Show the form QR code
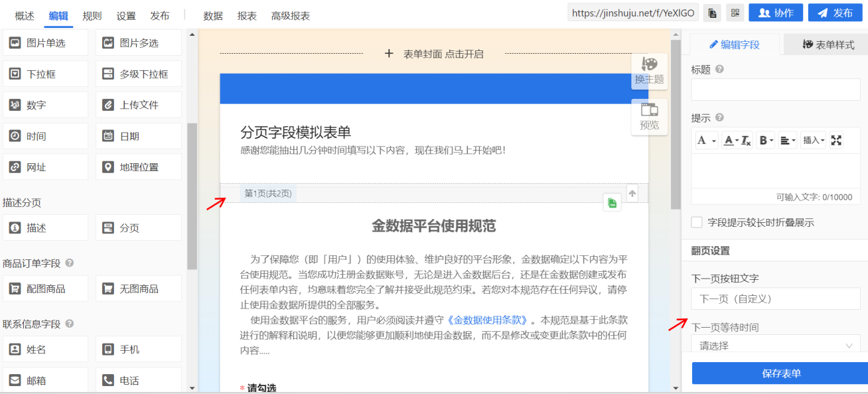Screen dimensions: 868x394 point(734,13)
